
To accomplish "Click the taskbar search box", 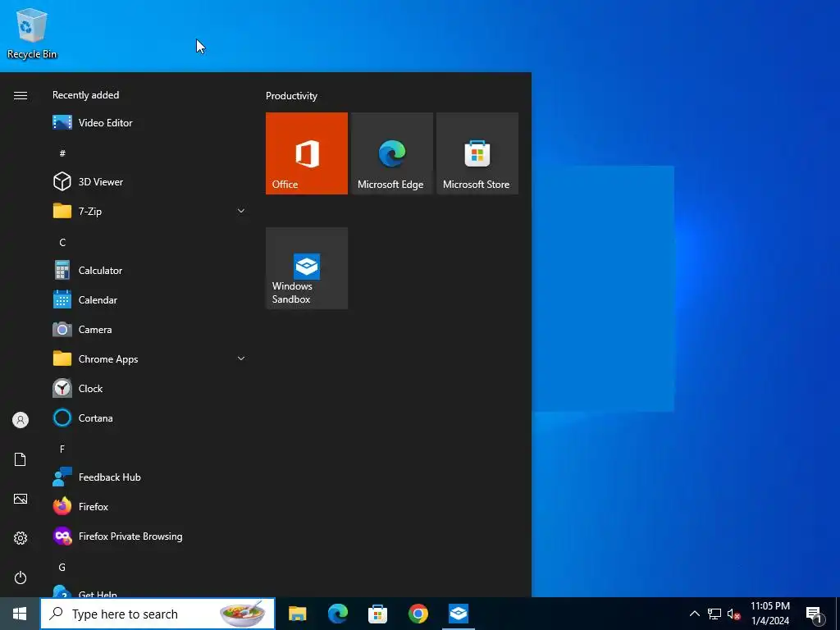I will click(157, 614).
